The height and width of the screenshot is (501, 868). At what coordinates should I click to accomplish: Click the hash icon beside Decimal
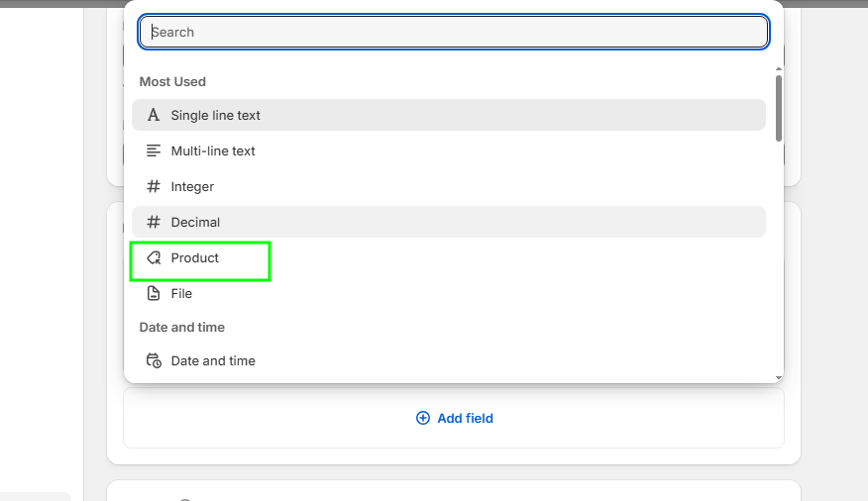pos(154,222)
